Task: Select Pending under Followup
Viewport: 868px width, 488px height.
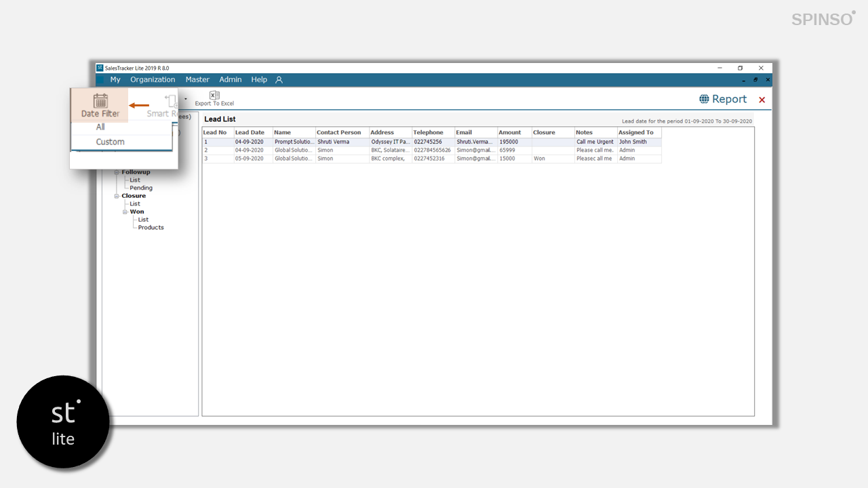Action: (x=141, y=188)
